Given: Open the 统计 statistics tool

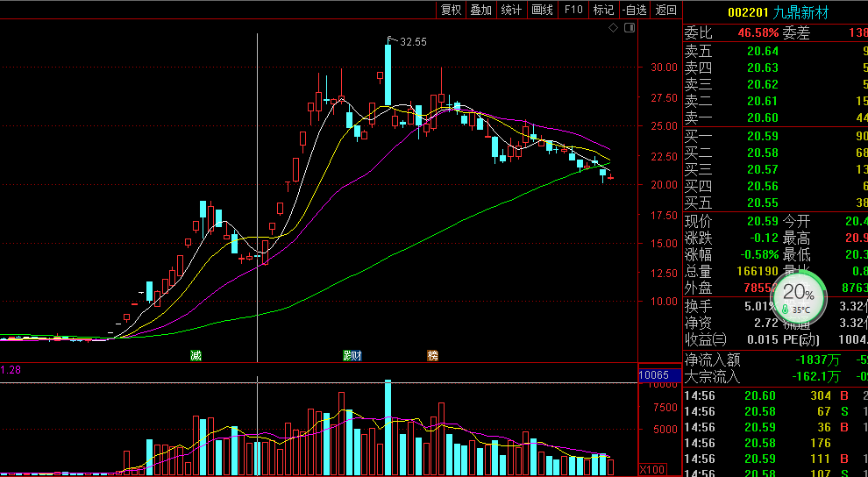Looking at the screenshot, I should 511,10.
